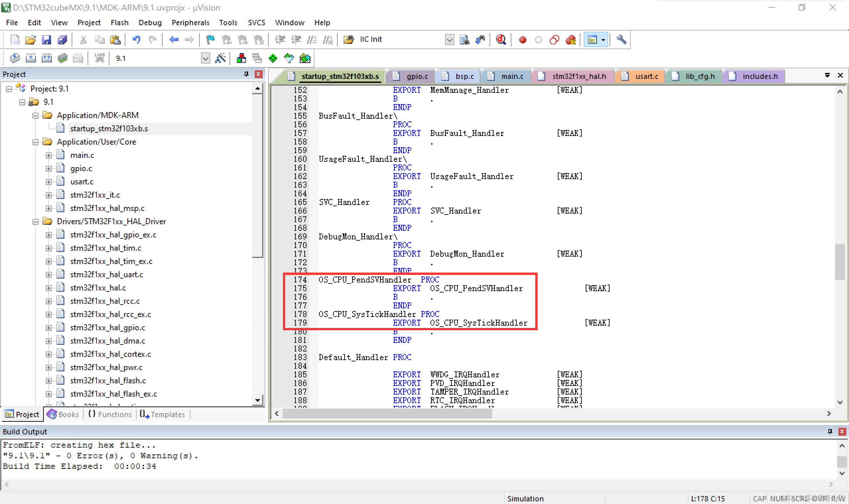Open Options for Target magic wand icon
This screenshot has width=849, height=504.
pyautogui.click(x=221, y=58)
